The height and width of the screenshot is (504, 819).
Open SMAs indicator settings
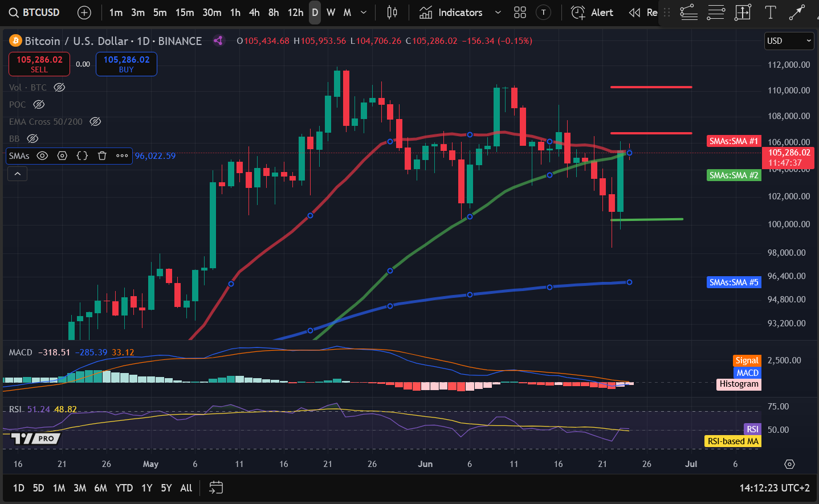[x=62, y=155]
